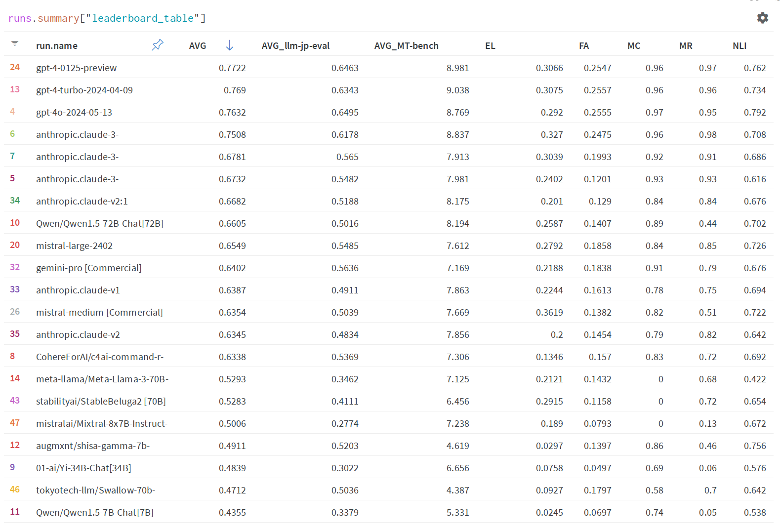Select row index 24 colored number

click(x=15, y=67)
